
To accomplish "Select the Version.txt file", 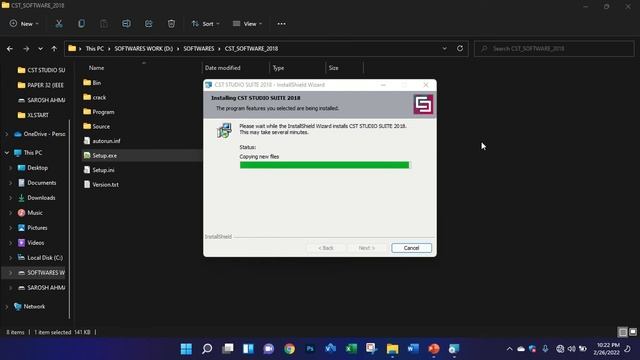I will click(x=105, y=184).
